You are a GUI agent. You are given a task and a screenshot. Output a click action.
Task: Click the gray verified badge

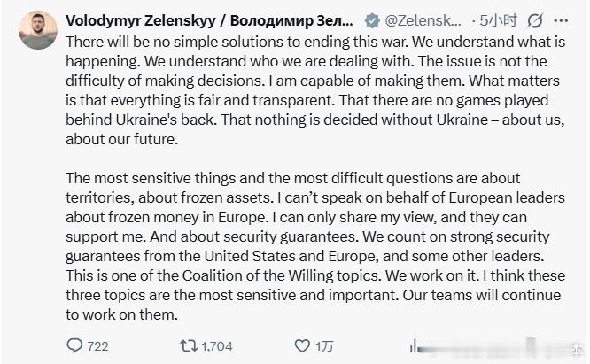tap(372, 19)
